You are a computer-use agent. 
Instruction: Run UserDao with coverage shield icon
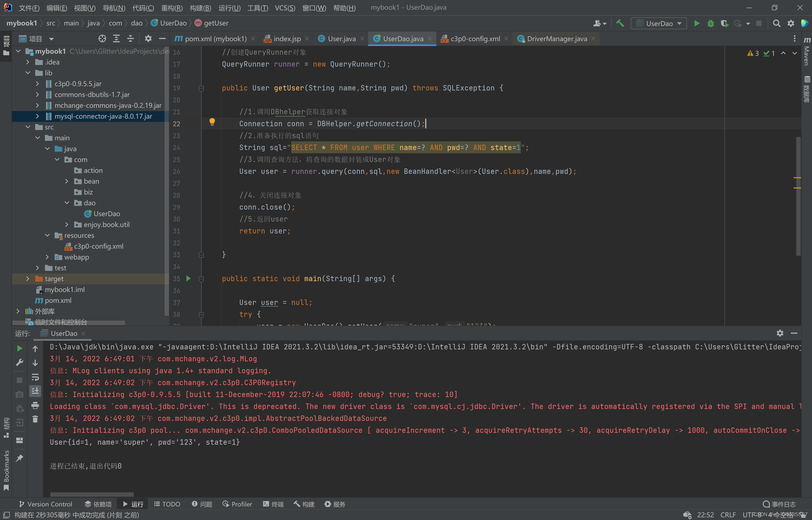724,23
